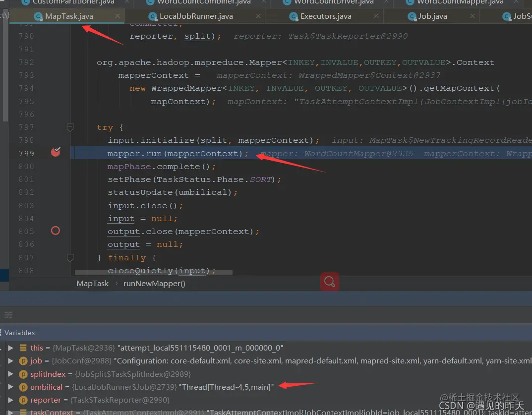Select the splitIndex variable row

[x=266, y=374]
